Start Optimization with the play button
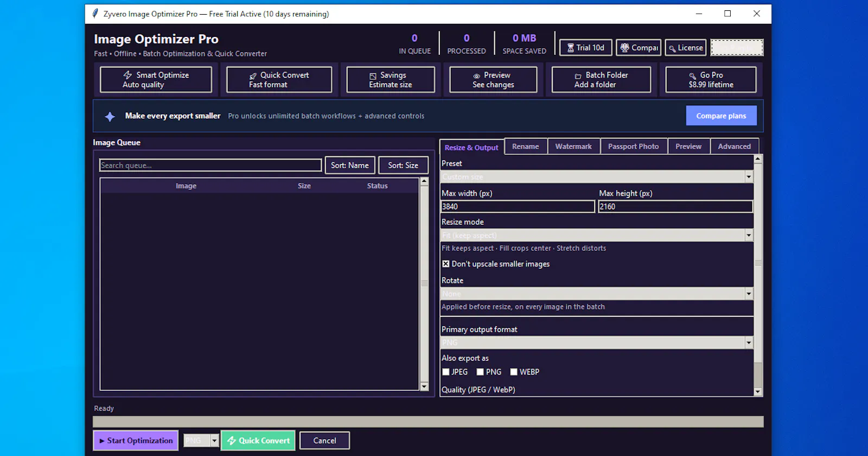868x456 pixels. click(136, 441)
